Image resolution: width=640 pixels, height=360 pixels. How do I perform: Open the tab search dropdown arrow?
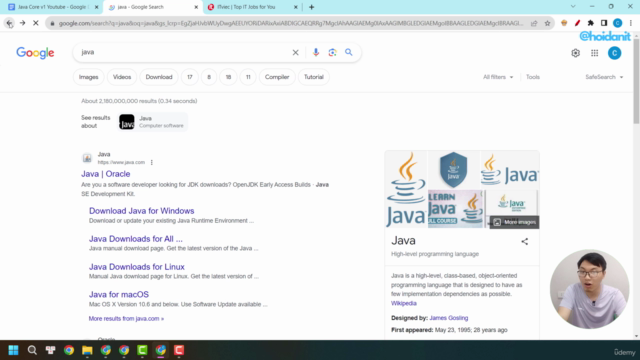[x=573, y=7]
